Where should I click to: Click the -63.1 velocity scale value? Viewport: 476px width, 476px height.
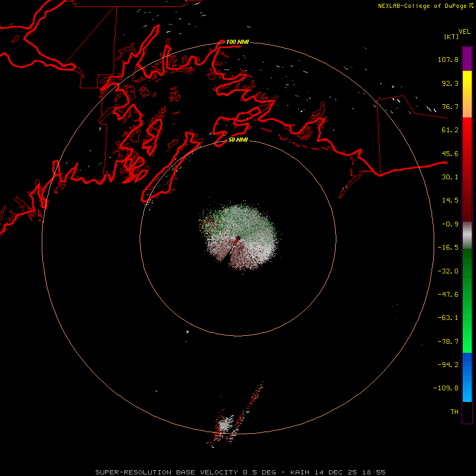[x=448, y=318]
